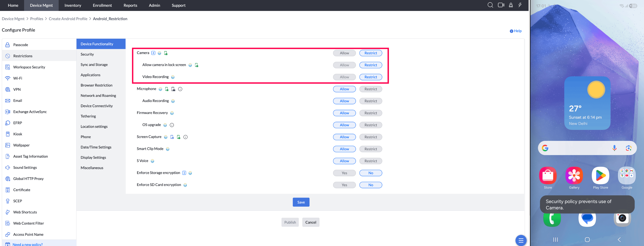Open Wi-Fi profile section in sidebar

coord(18,78)
